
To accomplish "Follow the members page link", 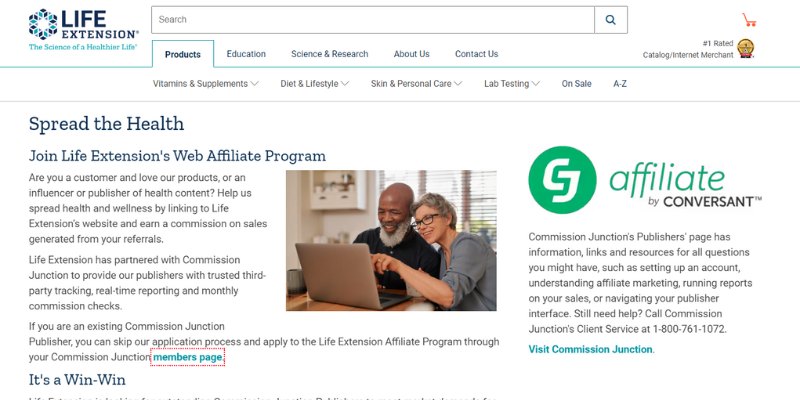I will click(187, 357).
